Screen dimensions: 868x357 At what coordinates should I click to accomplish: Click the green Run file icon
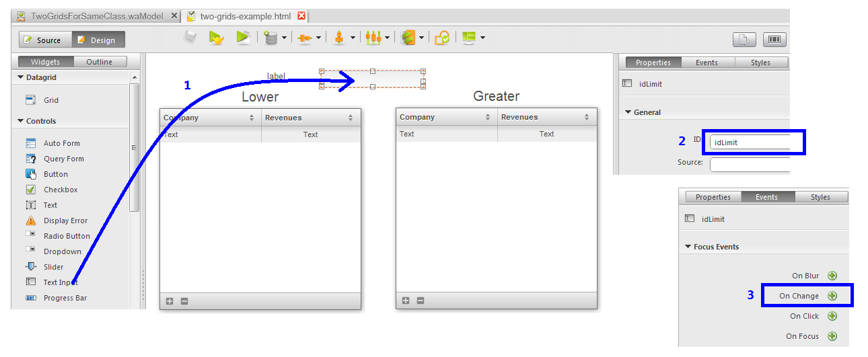click(243, 38)
